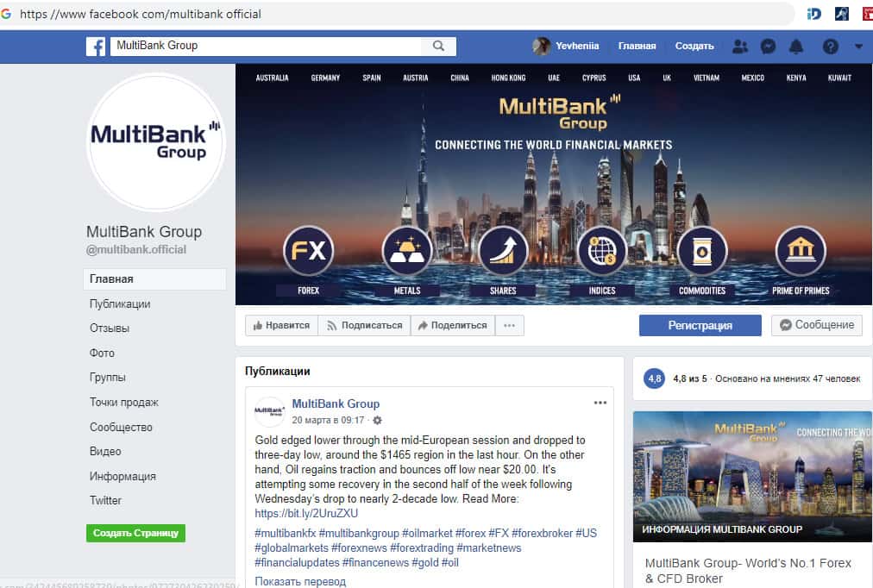Open the notifications bell icon

(x=797, y=47)
